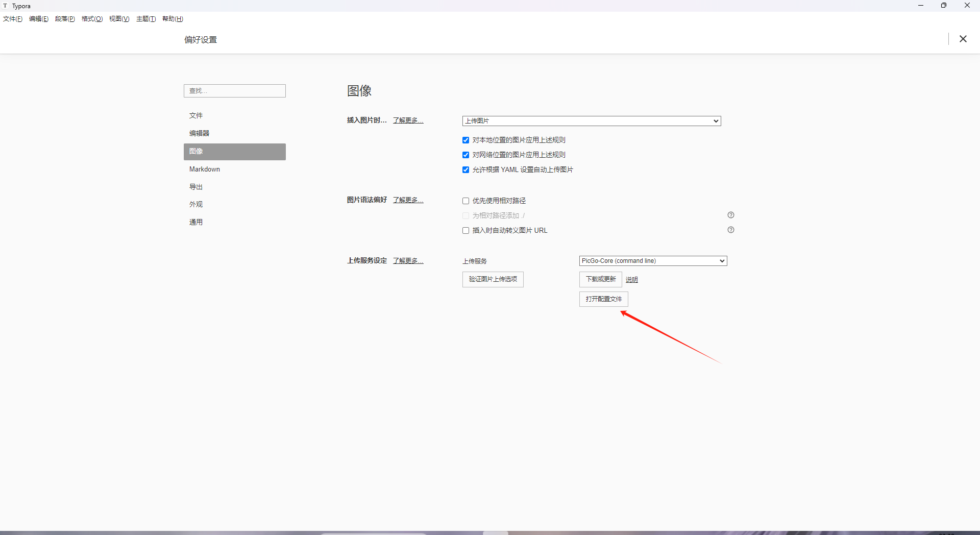980x535 pixels.
Task: Toggle 对本地位置的图片应用上述规则 checkbox
Action: pyautogui.click(x=465, y=140)
